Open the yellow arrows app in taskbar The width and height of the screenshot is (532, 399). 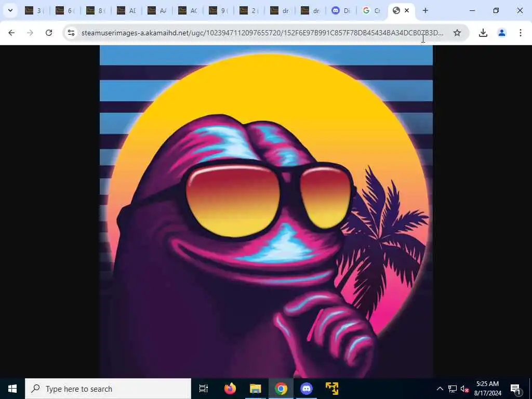point(332,389)
